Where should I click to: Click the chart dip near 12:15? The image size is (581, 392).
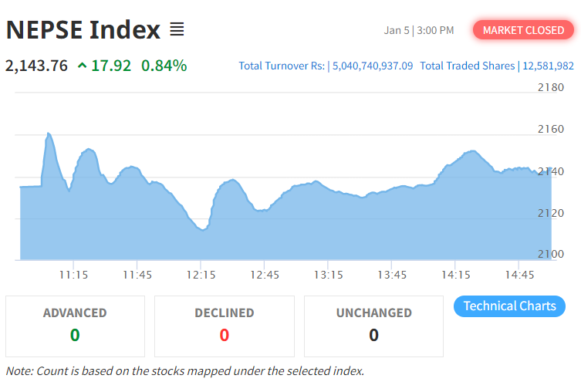click(x=203, y=228)
